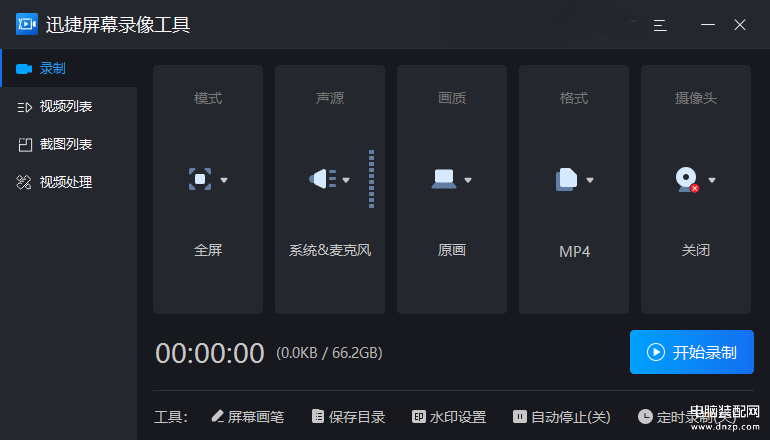Click the 画质 card heading
The height and width of the screenshot is (440, 770).
coord(452,98)
